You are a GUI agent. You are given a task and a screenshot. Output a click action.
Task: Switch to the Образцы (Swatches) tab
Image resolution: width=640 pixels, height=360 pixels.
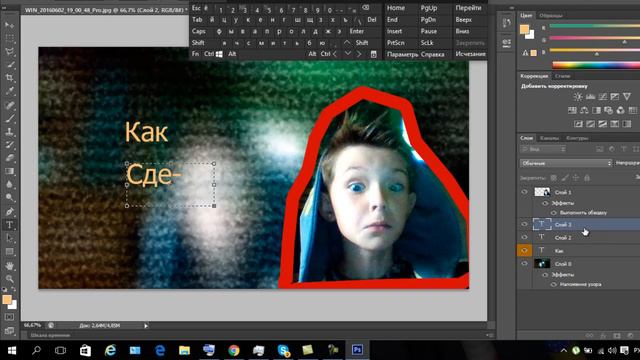click(551, 16)
